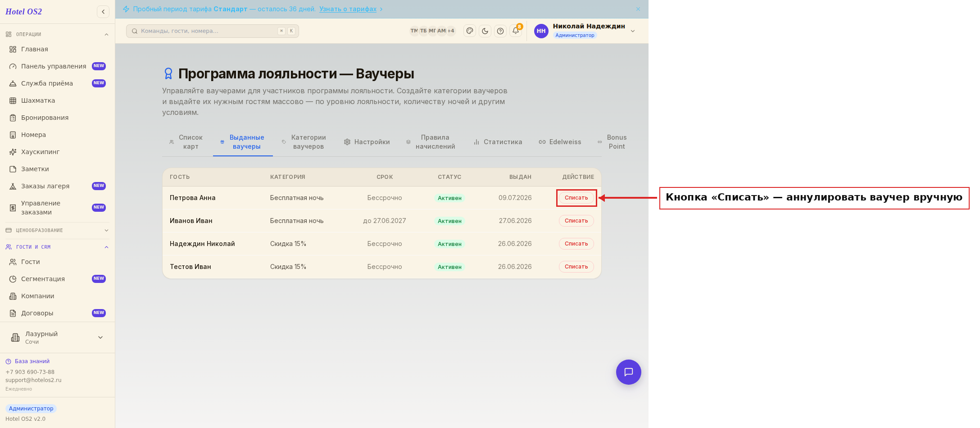The image size is (980, 428).
Task: Click Списать for Петрова Анна
Action: click(x=576, y=198)
